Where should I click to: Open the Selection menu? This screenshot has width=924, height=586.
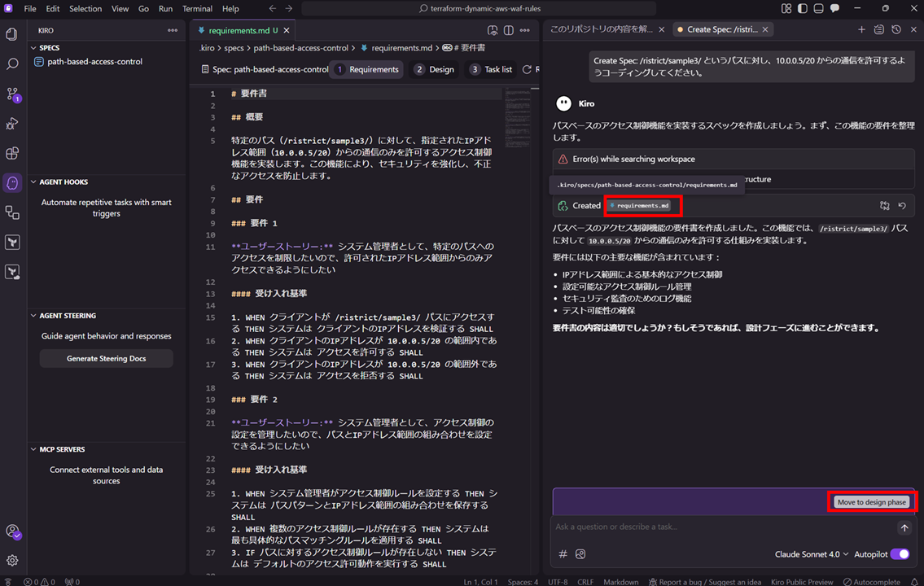pos(85,9)
